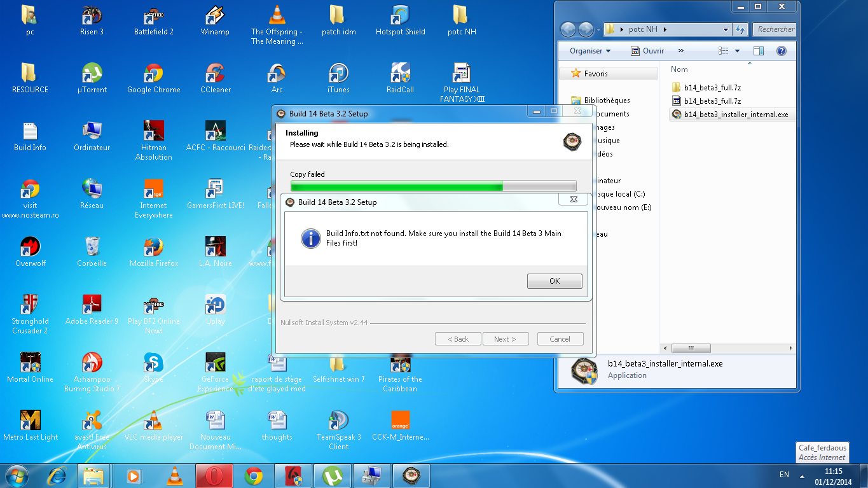Viewport: 868px width, 488px height.
Task: Open the Risen 3 desktop shortcut
Action: (x=92, y=21)
